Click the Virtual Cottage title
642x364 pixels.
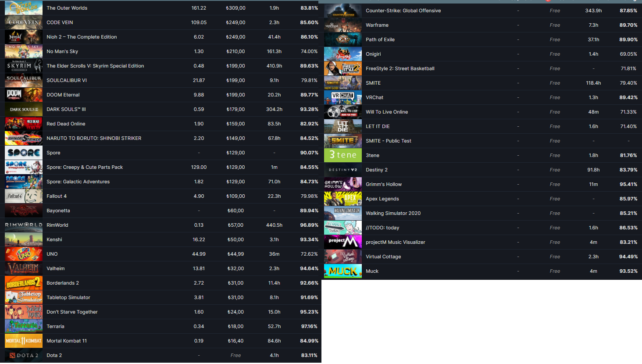tap(383, 257)
